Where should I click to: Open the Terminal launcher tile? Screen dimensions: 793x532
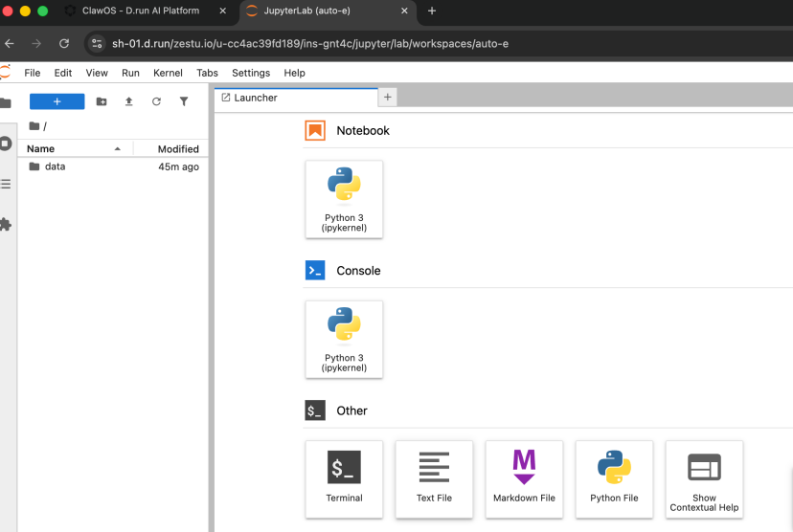pyautogui.click(x=344, y=478)
